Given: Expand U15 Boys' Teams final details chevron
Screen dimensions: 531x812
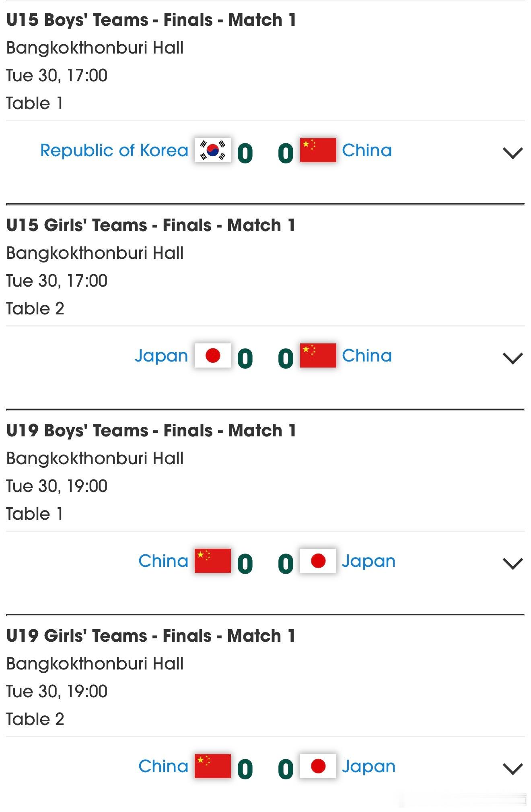Looking at the screenshot, I should 512,153.
